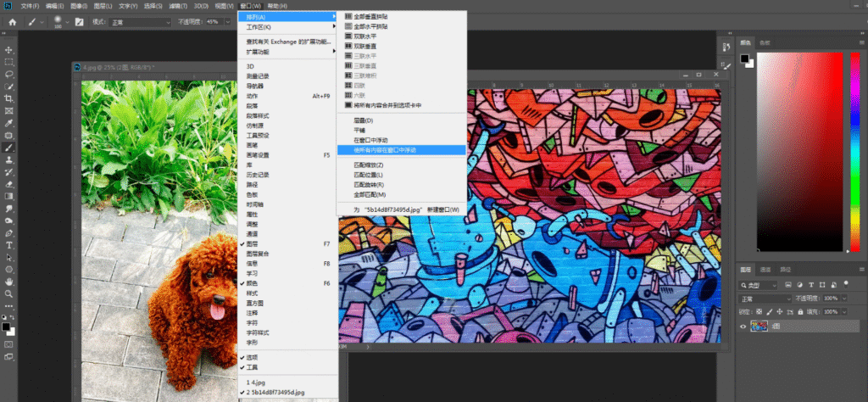Select the Hand tool
Viewport: 868px width, 402px height.
[x=8, y=282]
